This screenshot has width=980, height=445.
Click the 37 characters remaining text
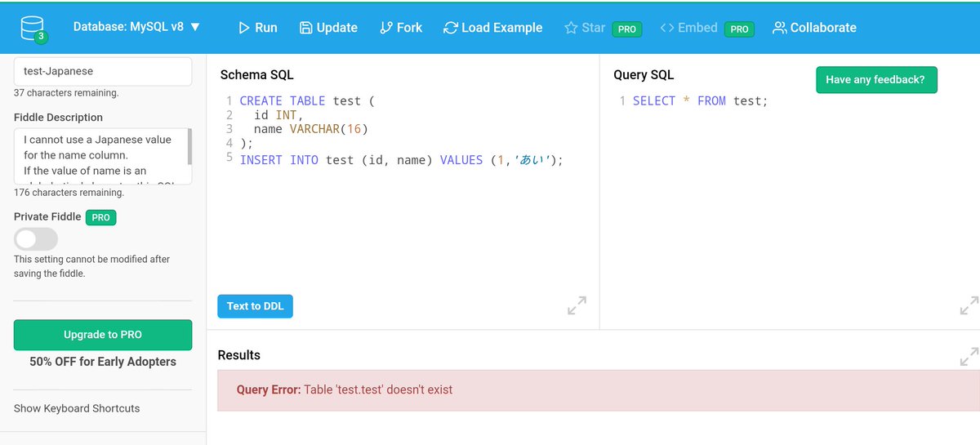click(x=66, y=93)
